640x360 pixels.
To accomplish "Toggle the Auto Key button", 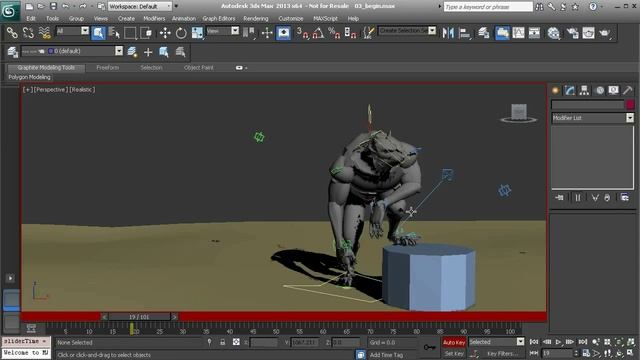I will click(454, 342).
